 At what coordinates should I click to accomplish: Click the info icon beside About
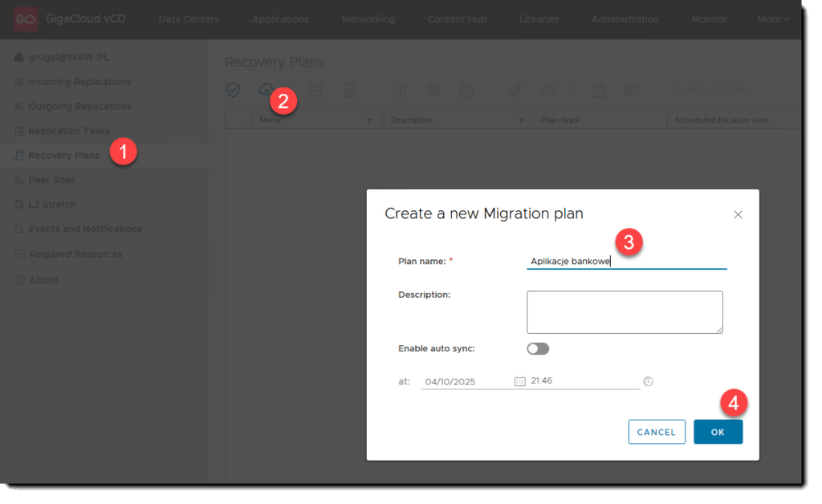coord(19,280)
